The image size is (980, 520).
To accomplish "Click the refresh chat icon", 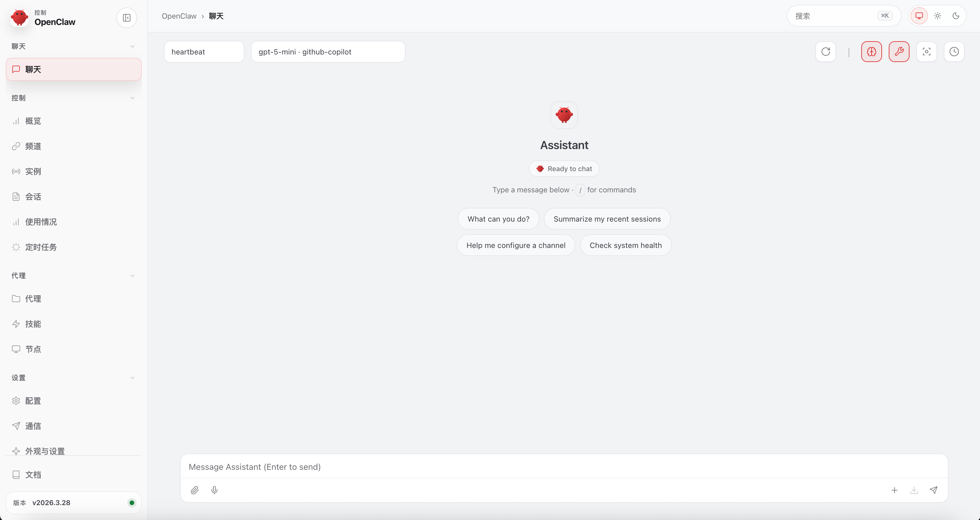I will point(825,52).
